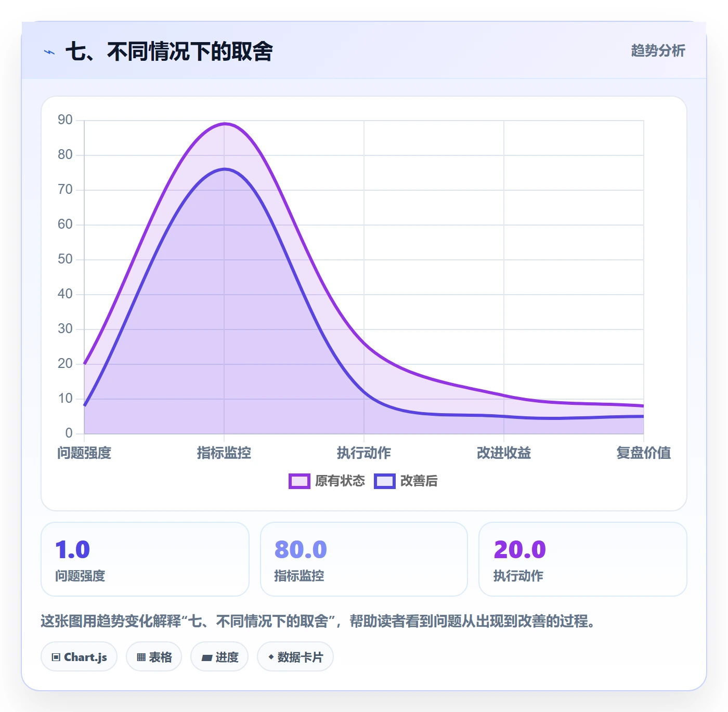Click the square icon in Chart.js chip

pos(56,657)
